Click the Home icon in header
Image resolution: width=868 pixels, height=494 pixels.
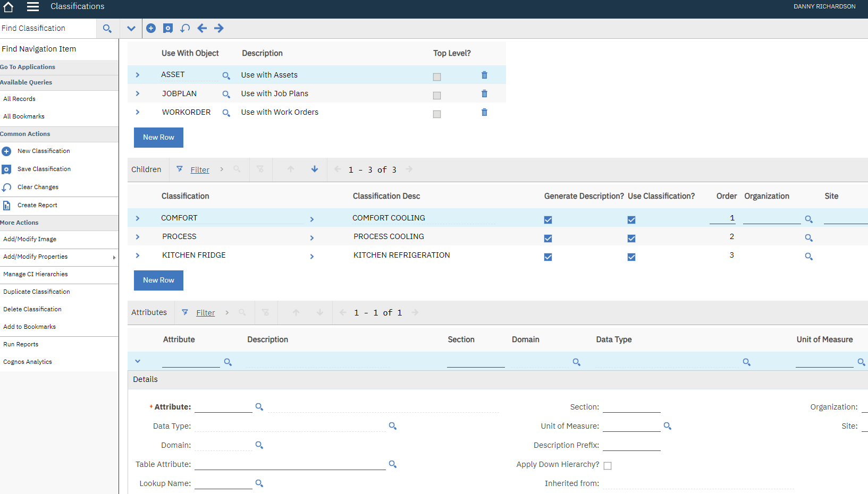pos(9,7)
